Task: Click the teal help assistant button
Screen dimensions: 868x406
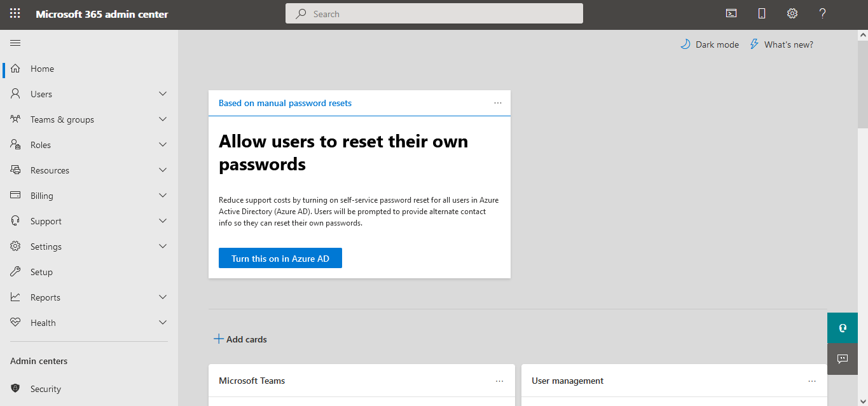Action: (x=843, y=328)
